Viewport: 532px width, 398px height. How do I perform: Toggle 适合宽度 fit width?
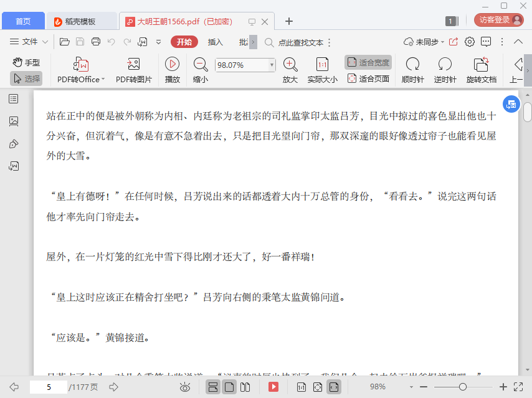368,62
